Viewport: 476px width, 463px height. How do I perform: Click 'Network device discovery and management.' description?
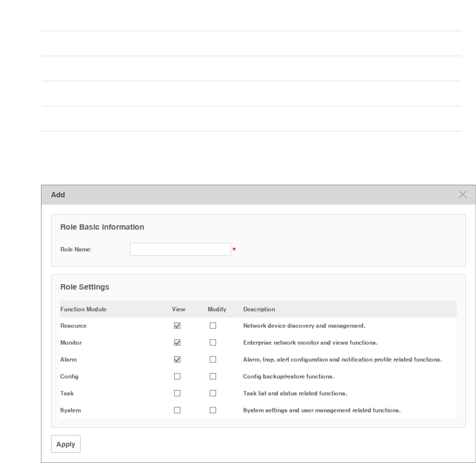304,326
